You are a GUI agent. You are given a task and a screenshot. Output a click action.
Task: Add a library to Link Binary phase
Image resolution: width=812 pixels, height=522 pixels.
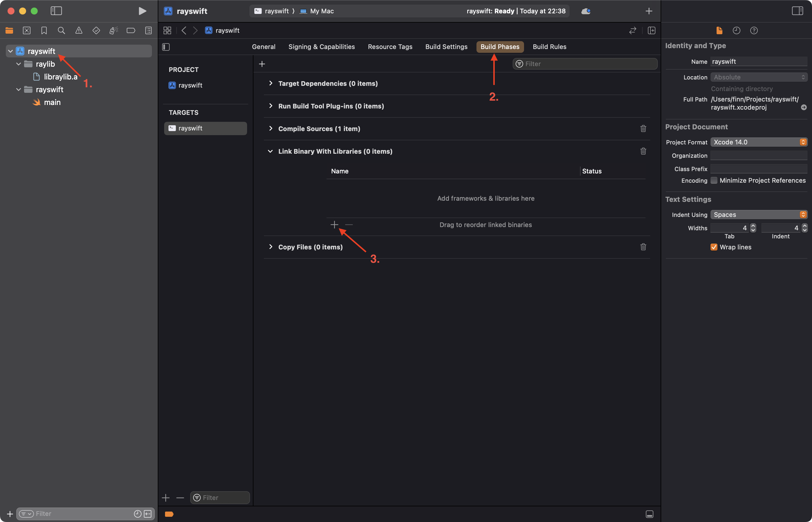[334, 225]
